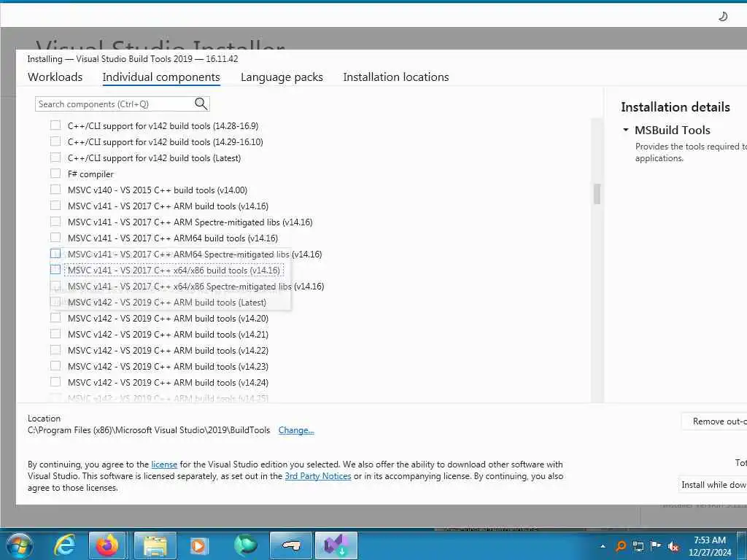Click the muted volume tray icon
This screenshot has height=560, width=747.
coord(673,546)
